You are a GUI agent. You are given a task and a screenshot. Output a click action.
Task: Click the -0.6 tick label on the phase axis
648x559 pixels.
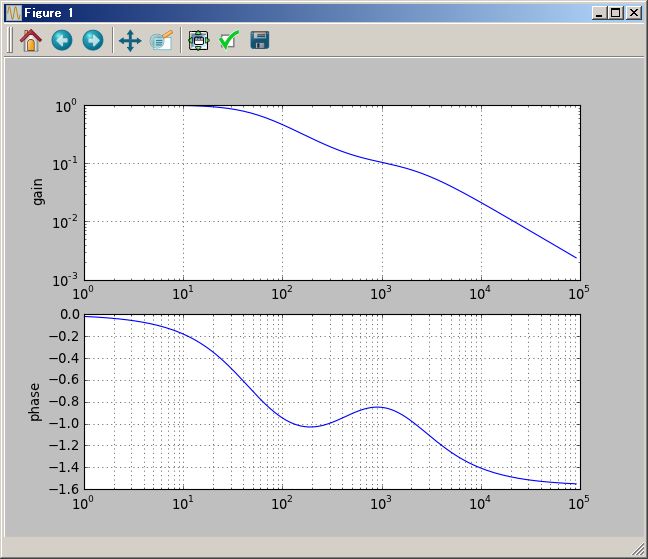pos(64,380)
